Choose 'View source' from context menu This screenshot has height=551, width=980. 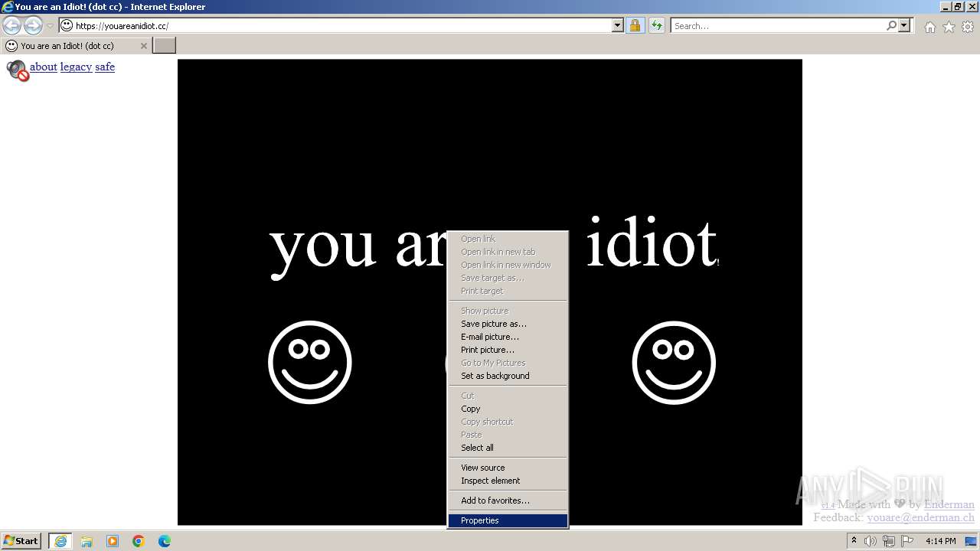click(508, 468)
